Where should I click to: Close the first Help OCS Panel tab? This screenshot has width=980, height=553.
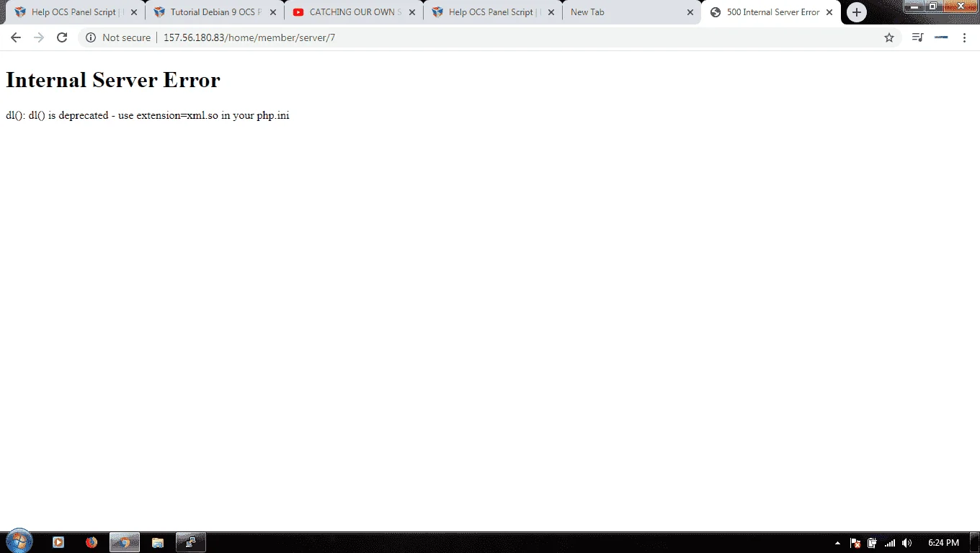[133, 12]
